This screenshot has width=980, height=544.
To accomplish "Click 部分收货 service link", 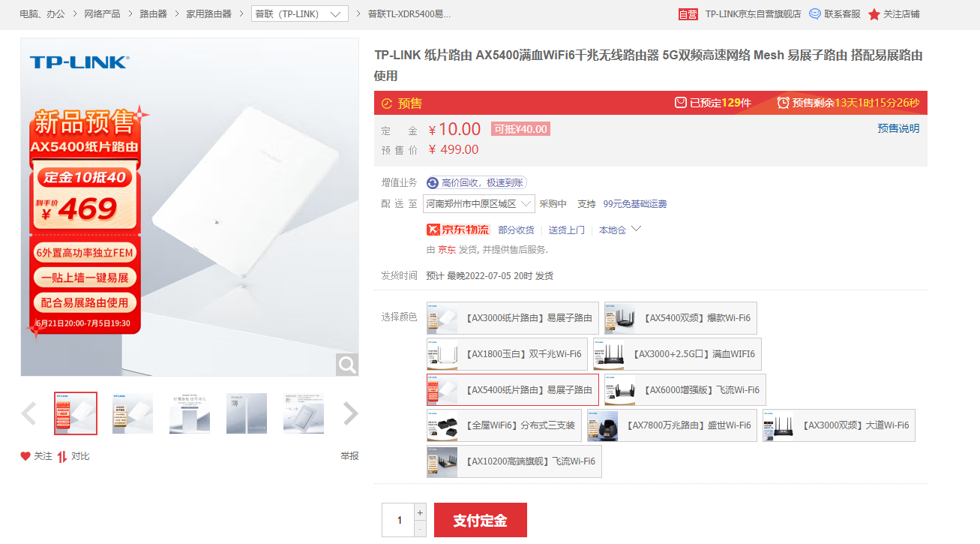I will coord(516,230).
